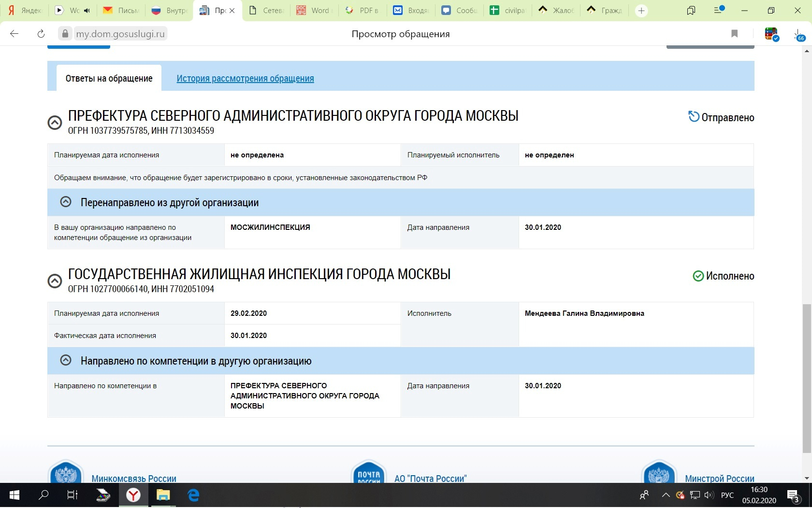Image resolution: width=812 pixels, height=508 pixels.
Task: Open File Explorer from taskbar
Action: (163, 495)
